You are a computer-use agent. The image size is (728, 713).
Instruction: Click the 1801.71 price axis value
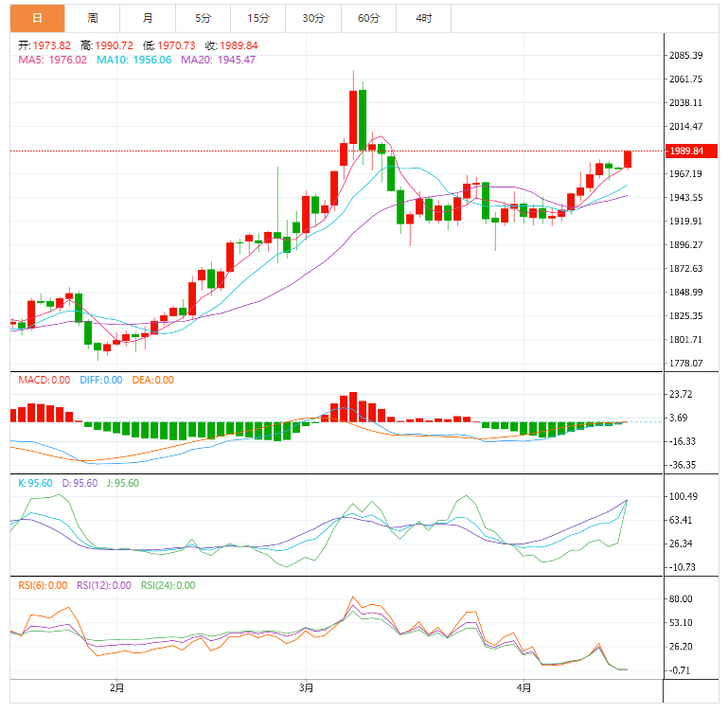pyautogui.click(x=685, y=340)
